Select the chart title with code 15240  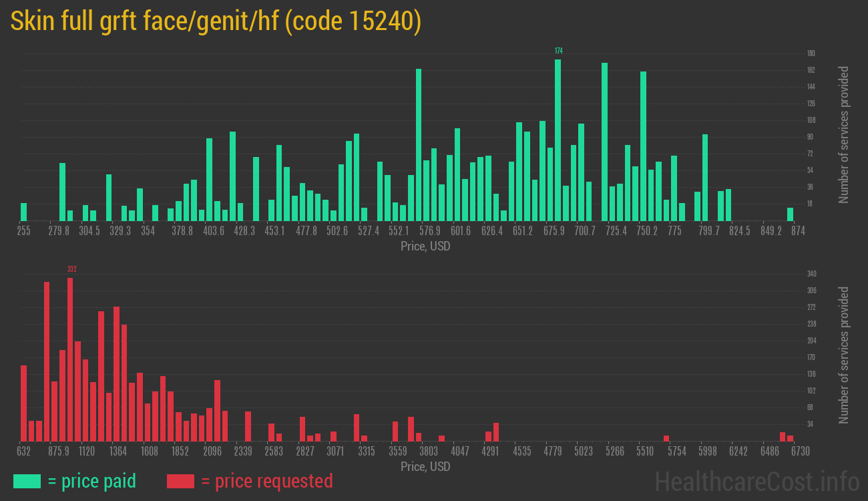[x=216, y=21]
